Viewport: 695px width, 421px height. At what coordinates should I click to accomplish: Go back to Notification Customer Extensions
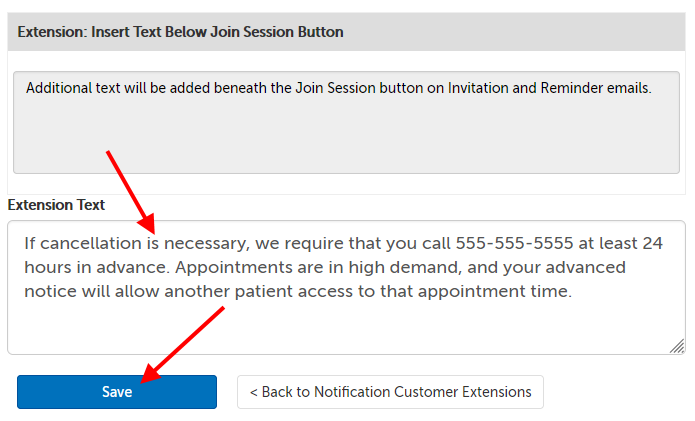coord(390,392)
